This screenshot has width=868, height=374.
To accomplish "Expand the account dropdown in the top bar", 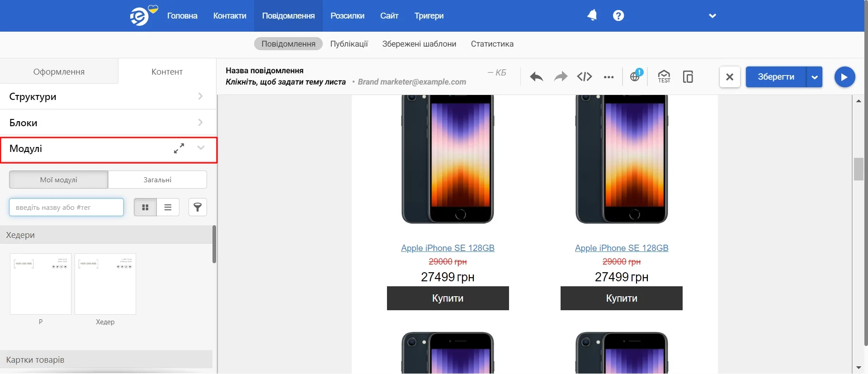I will coord(712,16).
